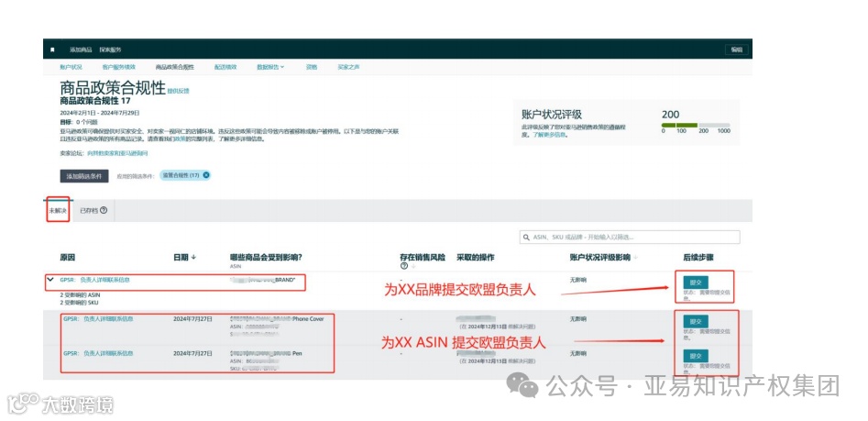Switch to the 已存档 tab
The height and width of the screenshot is (421, 868).
89,211
